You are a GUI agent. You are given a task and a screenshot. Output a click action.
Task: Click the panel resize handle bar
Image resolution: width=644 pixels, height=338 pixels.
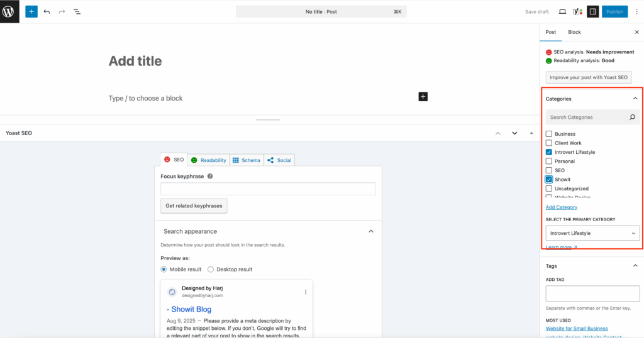(268, 120)
